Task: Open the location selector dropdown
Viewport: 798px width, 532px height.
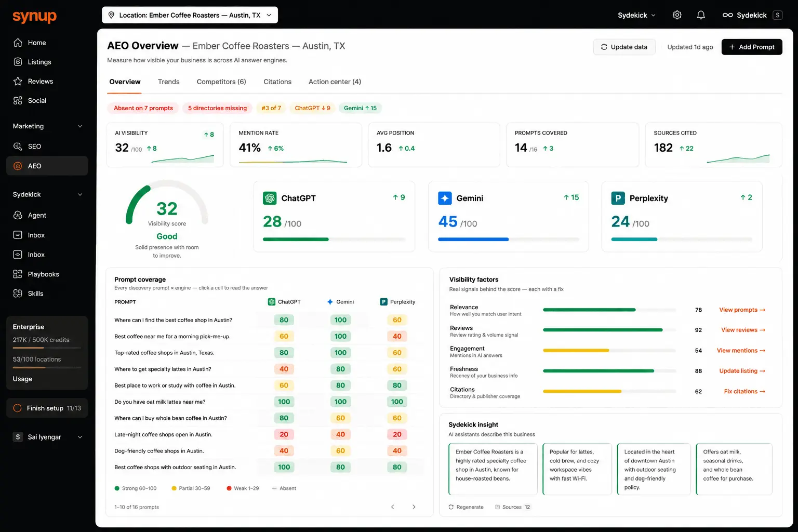Action: pyautogui.click(x=190, y=15)
